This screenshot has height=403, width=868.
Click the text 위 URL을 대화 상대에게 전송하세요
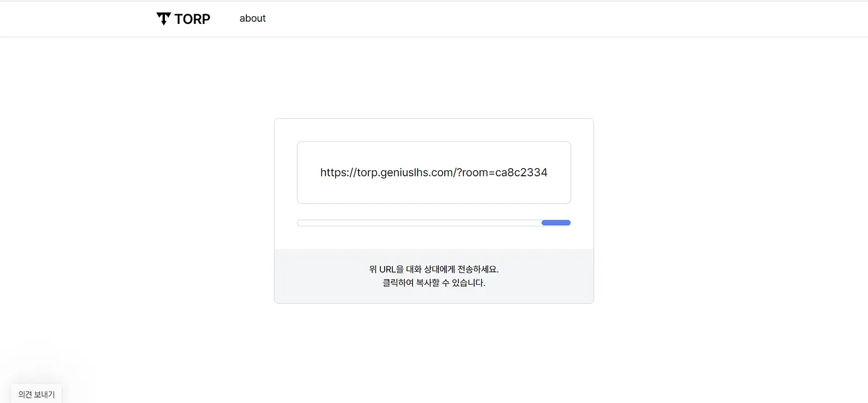(434, 269)
